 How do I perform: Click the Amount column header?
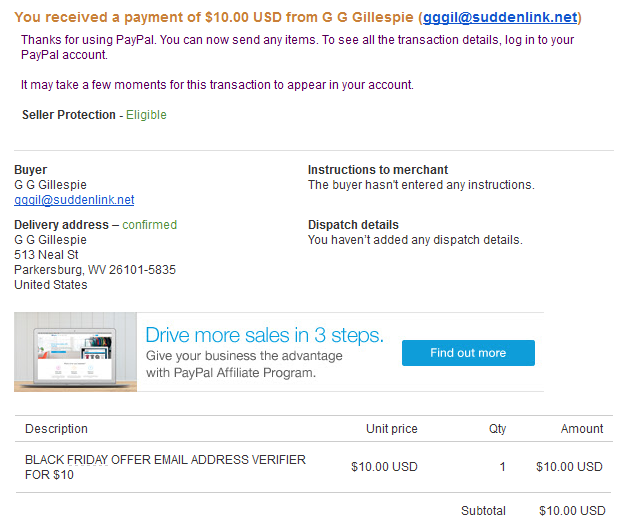click(582, 428)
